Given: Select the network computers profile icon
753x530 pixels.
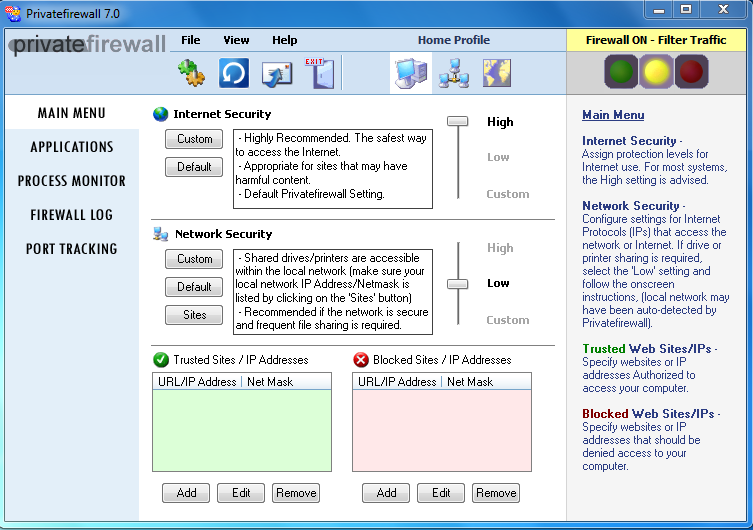Looking at the screenshot, I should (454, 73).
